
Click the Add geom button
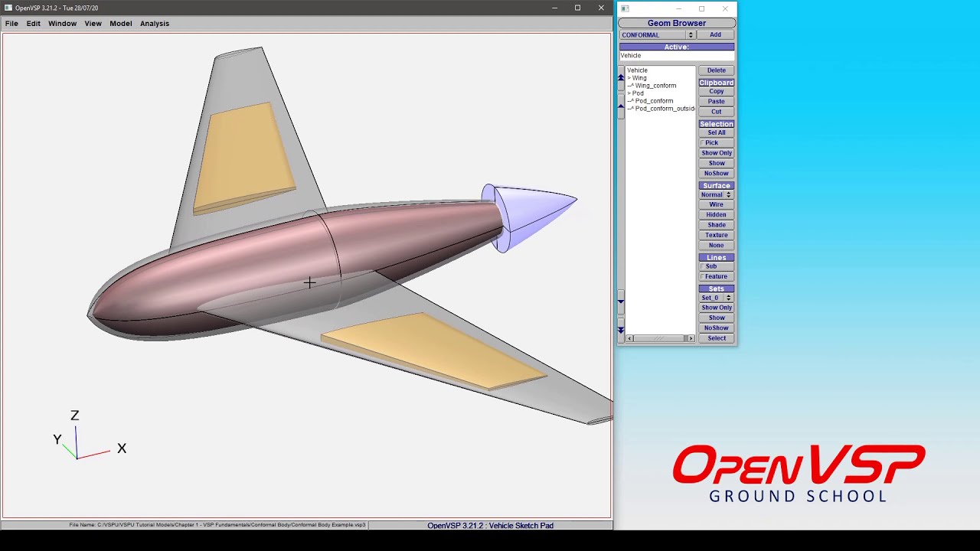(715, 34)
